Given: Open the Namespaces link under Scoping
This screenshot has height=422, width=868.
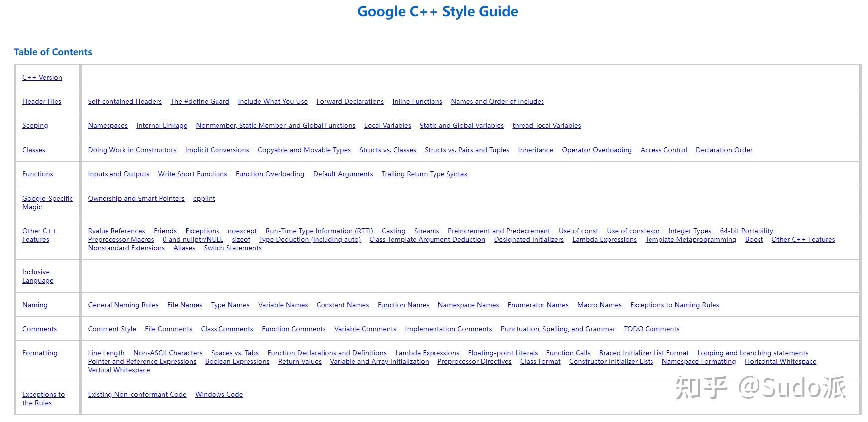Looking at the screenshot, I should [x=108, y=125].
